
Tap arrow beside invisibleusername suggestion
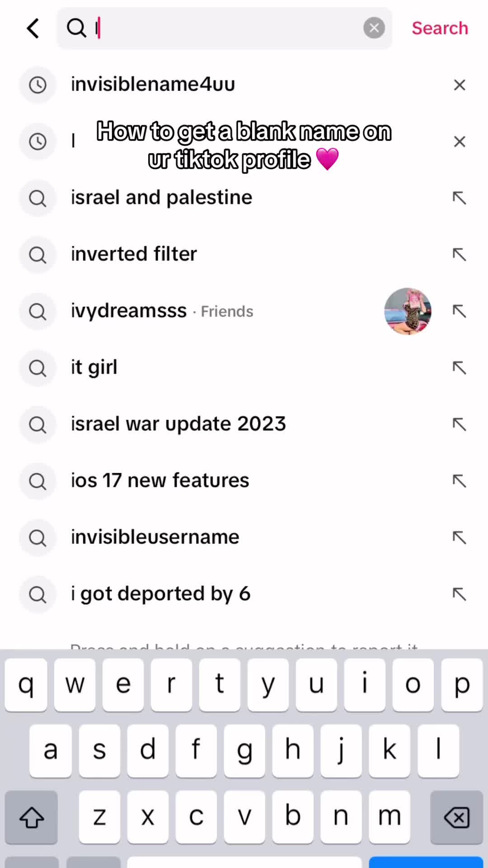[x=460, y=538]
